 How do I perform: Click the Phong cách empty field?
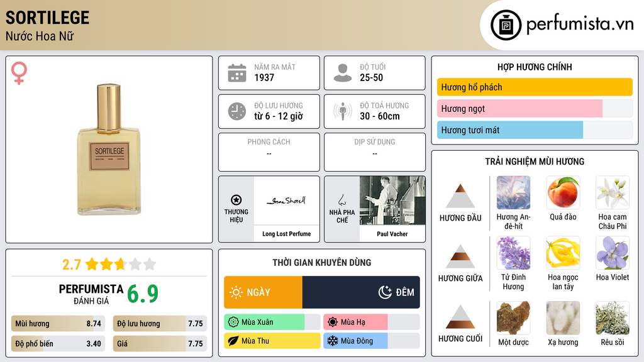tap(269, 152)
